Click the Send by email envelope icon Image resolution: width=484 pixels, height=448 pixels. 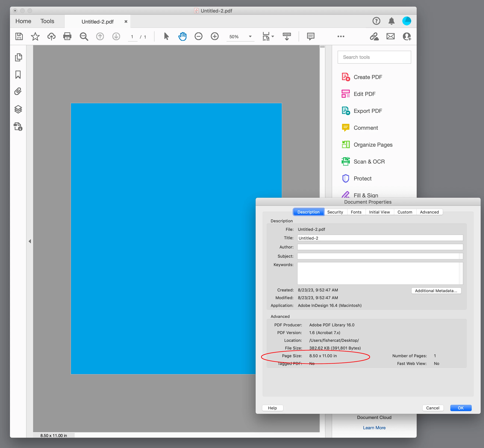[390, 36]
